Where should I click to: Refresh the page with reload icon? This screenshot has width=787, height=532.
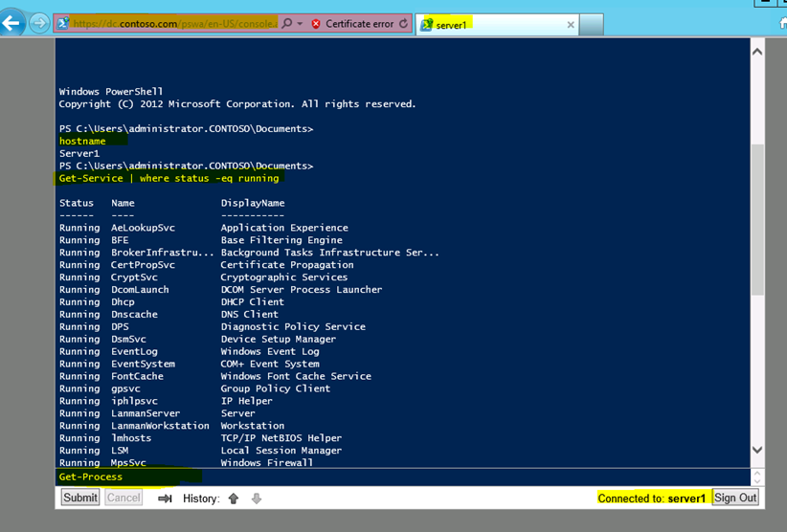(403, 24)
